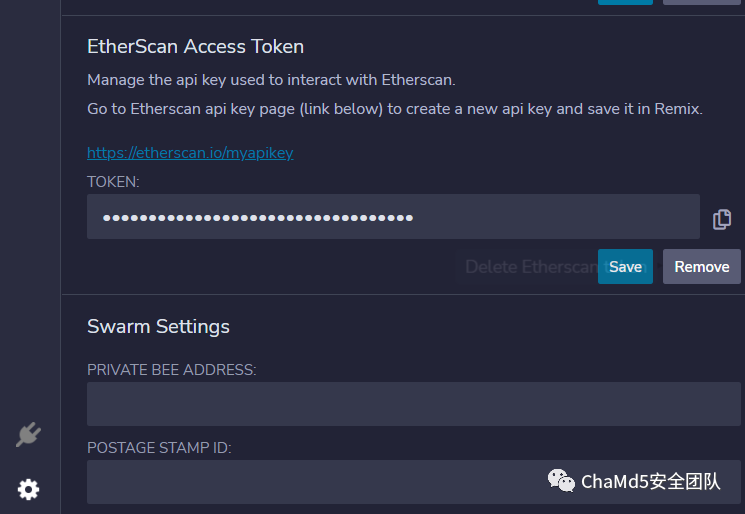Remove the Etherscan access token
Screen dimensions: 745x514
[702, 267]
